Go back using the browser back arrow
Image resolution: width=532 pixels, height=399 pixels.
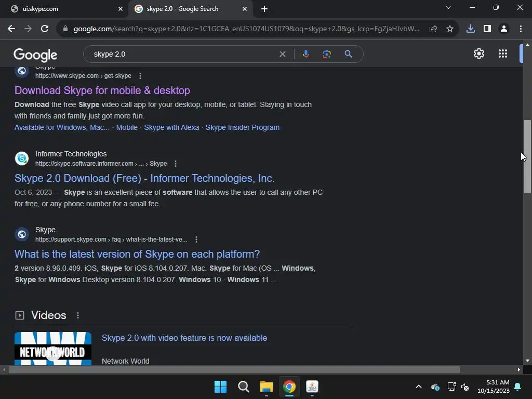pos(11,29)
